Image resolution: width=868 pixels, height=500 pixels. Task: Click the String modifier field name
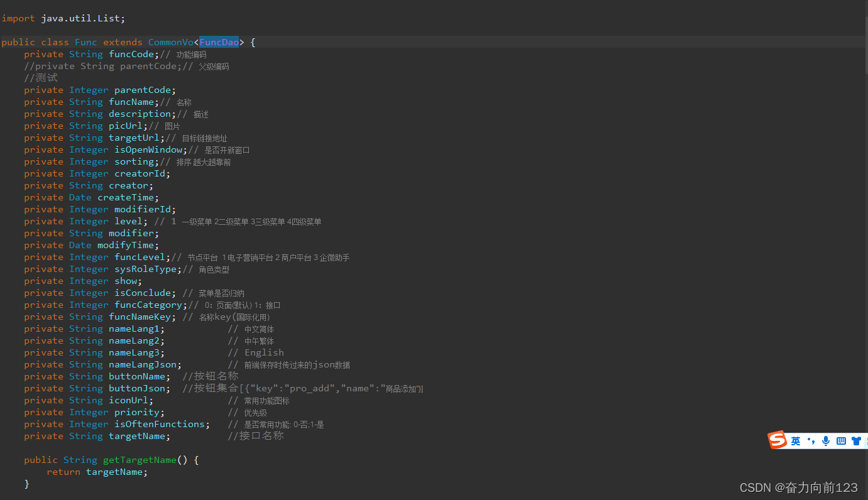point(131,233)
